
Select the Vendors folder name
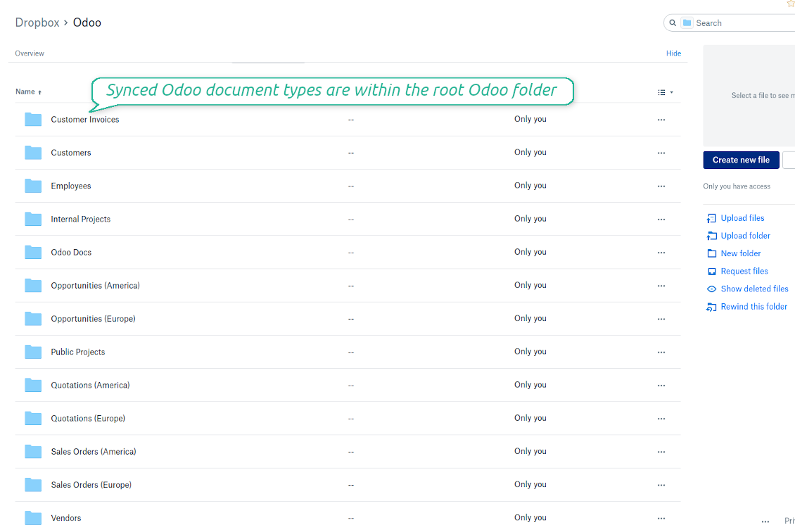point(66,519)
